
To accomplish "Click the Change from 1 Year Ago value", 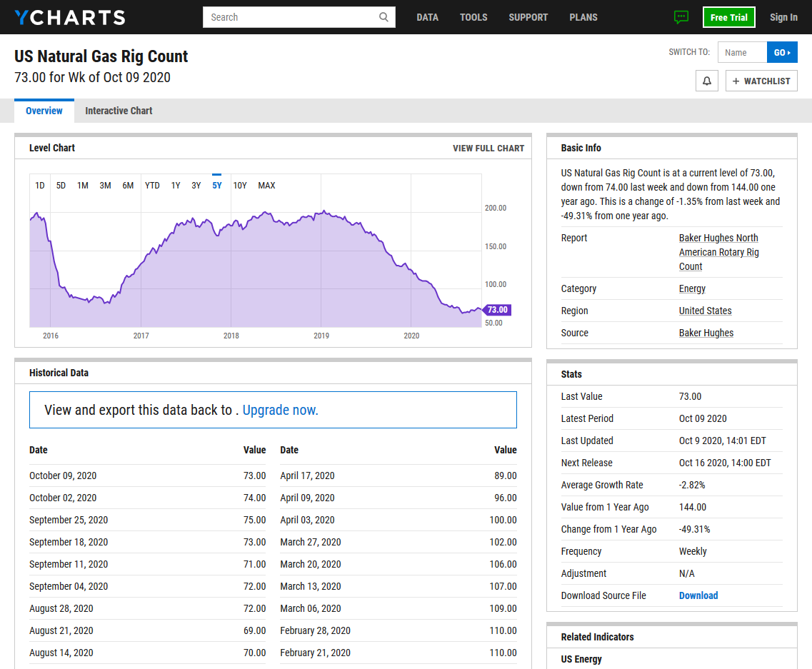I will click(x=694, y=529).
